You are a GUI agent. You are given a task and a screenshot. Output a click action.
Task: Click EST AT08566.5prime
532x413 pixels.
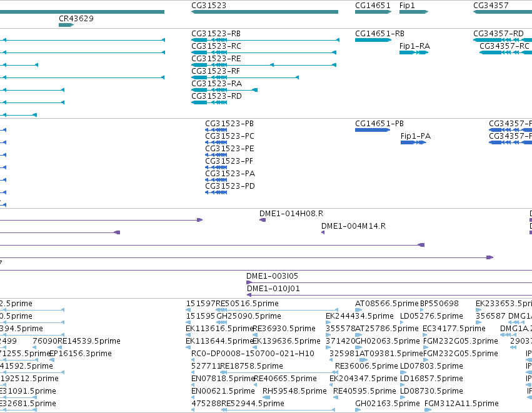pos(359,310)
